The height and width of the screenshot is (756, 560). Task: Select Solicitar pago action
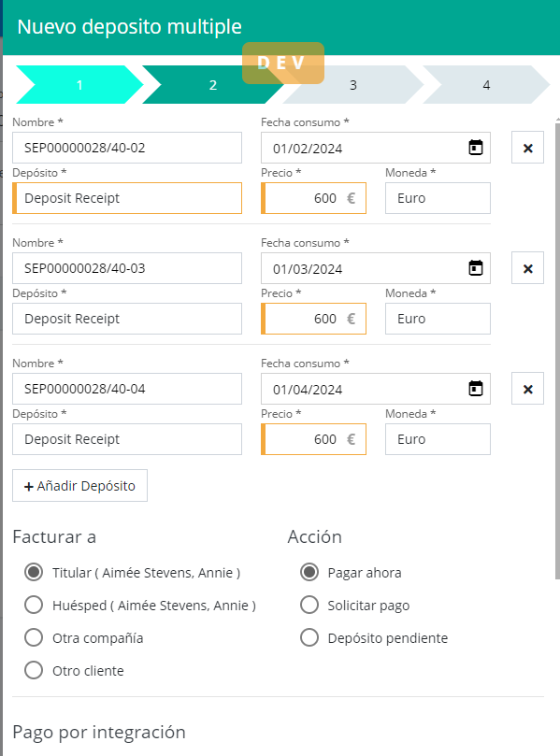(309, 606)
